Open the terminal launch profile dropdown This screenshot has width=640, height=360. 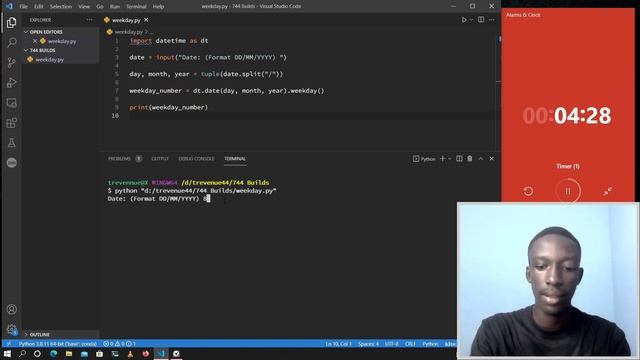tap(450, 158)
